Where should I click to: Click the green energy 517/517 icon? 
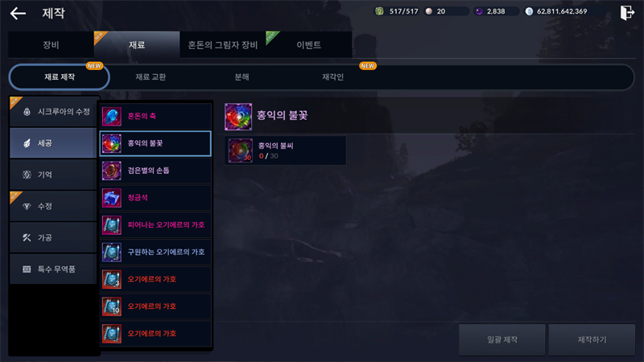click(379, 11)
